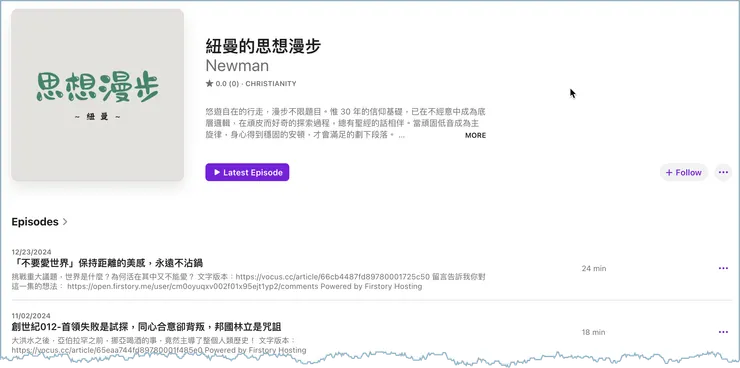Open the CHRISTIANITY category link

coord(271,84)
